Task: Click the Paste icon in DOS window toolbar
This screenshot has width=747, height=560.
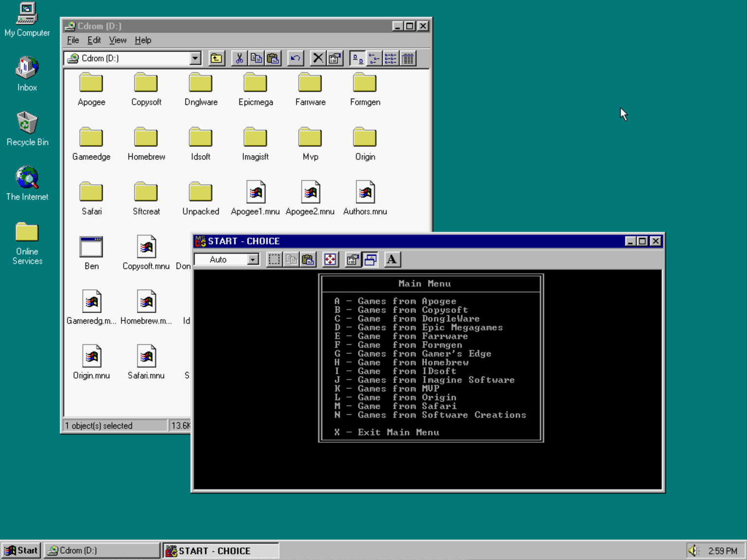Action: 308,260
